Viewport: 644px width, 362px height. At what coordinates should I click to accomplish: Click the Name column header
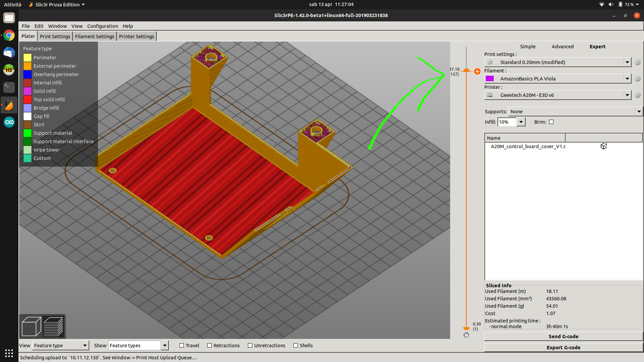pyautogui.click(x=525, y=138)
